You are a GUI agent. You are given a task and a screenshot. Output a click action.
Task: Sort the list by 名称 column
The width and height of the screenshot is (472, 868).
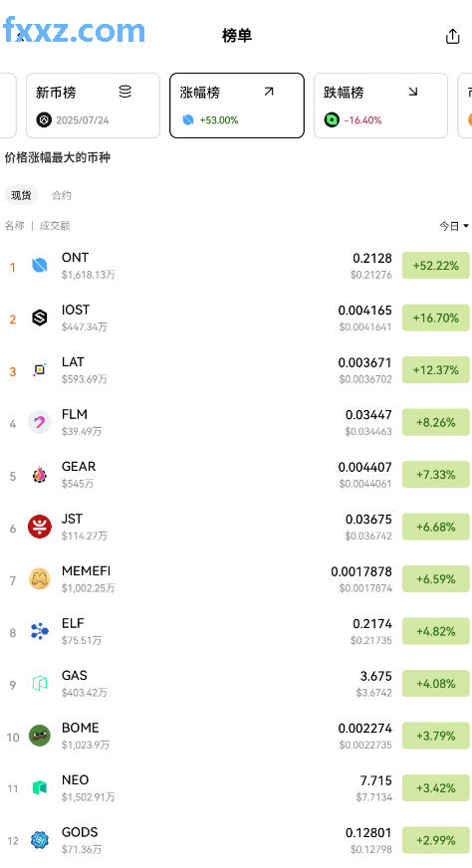click(14, 226)
